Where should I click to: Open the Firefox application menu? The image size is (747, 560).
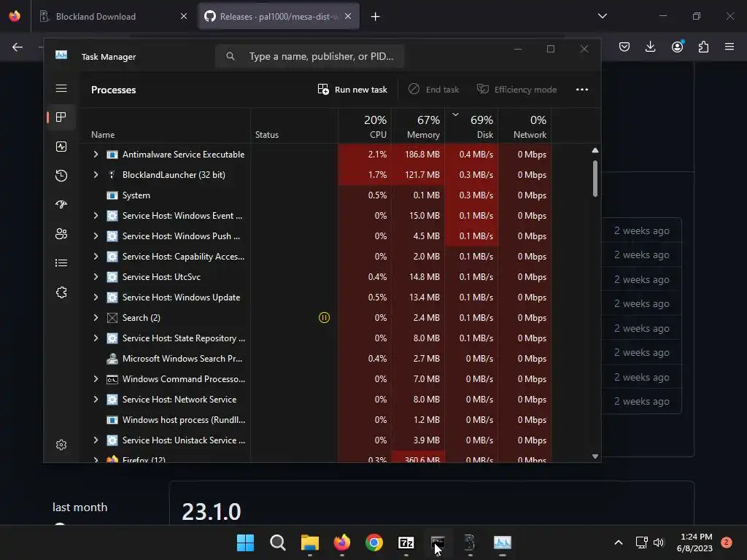point(729,47)
